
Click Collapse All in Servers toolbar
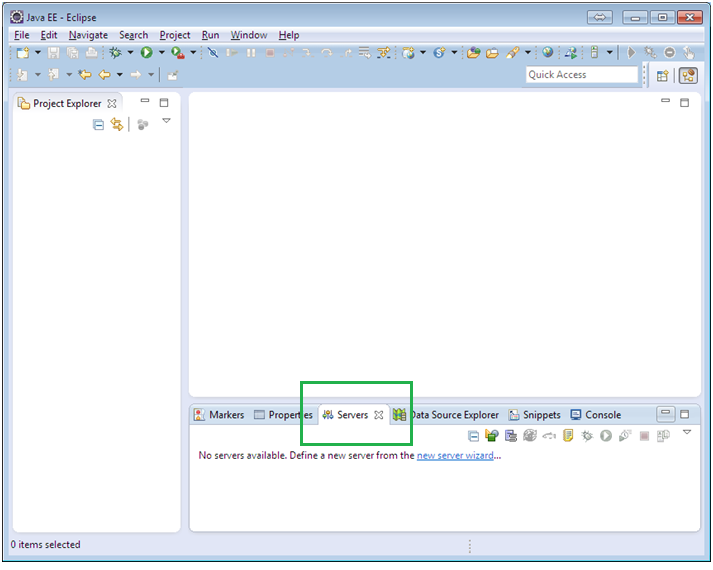pos(473,436)
